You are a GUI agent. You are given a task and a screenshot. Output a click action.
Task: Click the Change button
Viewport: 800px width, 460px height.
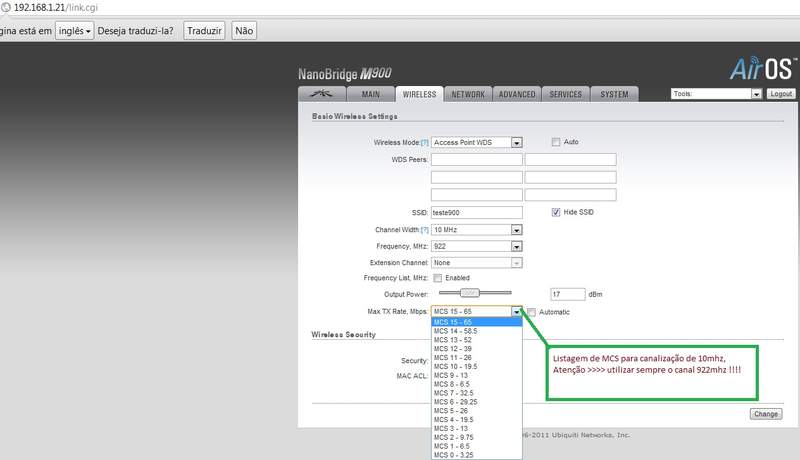coord(765,414)
